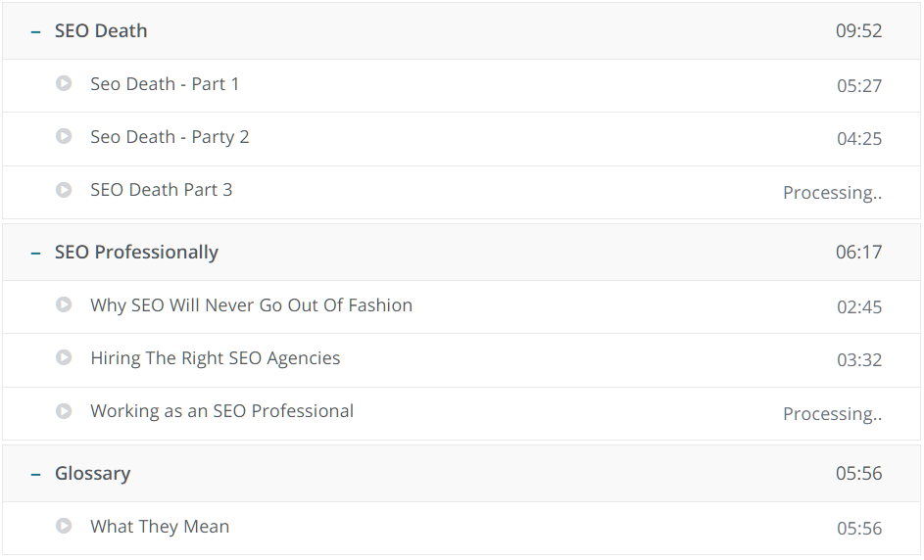Click play icon beside Seo Death - Party 2

(64, 136)
